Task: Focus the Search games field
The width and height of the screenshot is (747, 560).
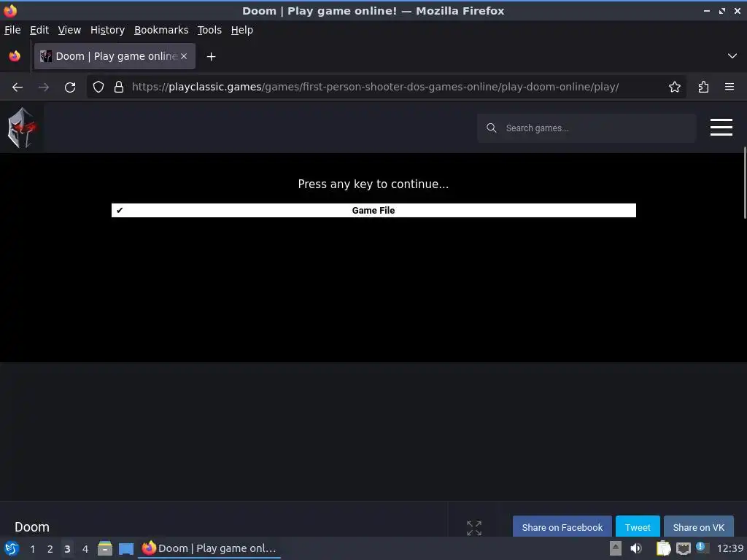Action: point(587,128)
